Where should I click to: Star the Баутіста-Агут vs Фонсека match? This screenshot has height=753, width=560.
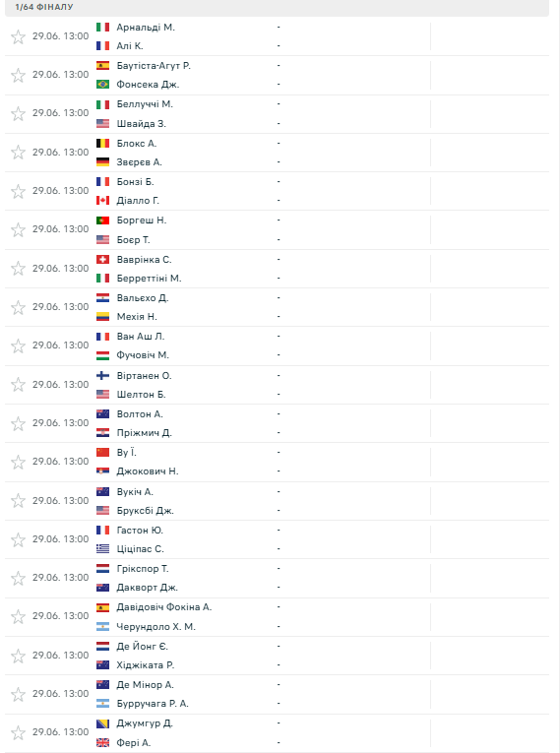tap(18, 75)
